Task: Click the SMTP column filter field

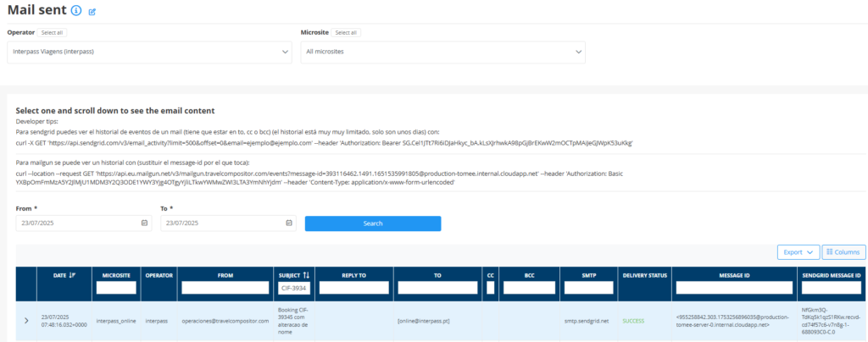Action: [x=587, y=289]
